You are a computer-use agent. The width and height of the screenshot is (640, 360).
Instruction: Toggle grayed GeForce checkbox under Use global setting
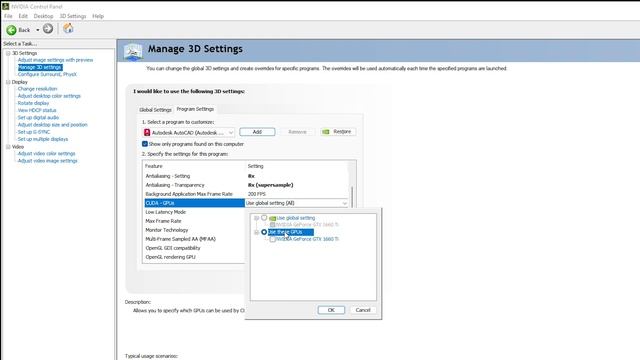point(273,225)
